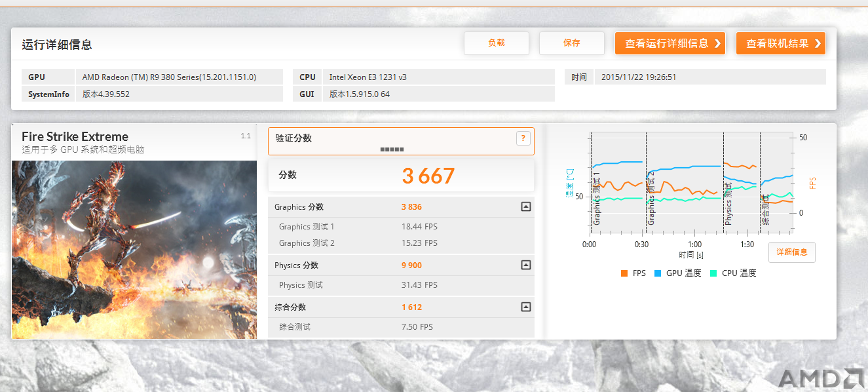
Task: Click Graphics score value 3 836
Action: pyautogui.click(x=411, y=207)
